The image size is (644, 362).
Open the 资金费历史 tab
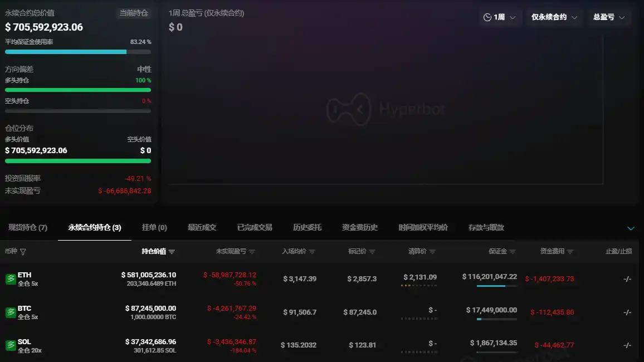(x=360, y=227)
